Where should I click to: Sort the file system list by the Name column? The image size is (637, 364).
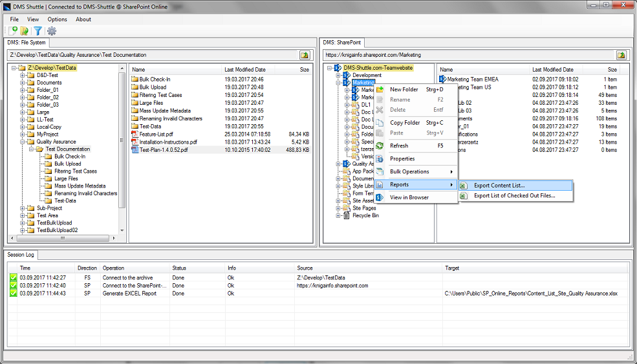pos(176,70)
